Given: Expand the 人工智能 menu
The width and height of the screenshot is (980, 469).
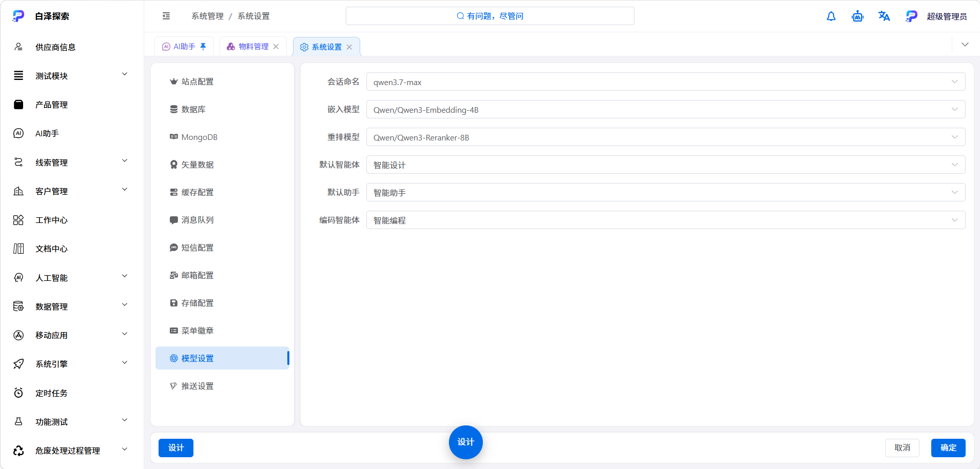Looking at the screenshot, I should (72, 278).
